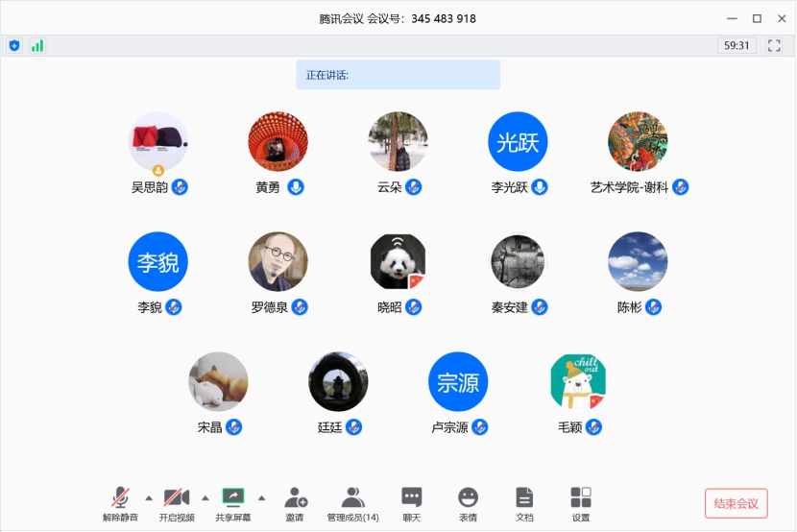Expand the share options arrow beside 共享屏幕

point(262,498)
